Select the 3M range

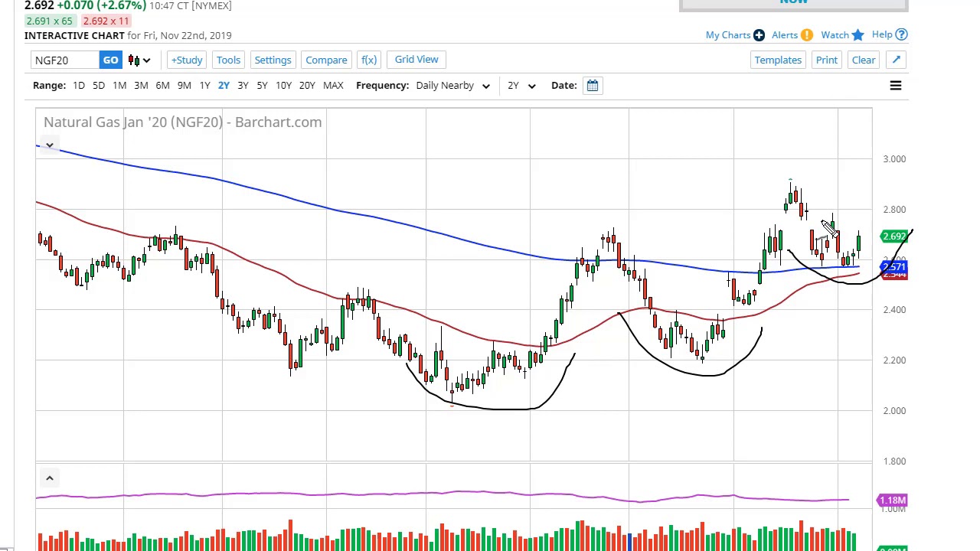[141, 85]
